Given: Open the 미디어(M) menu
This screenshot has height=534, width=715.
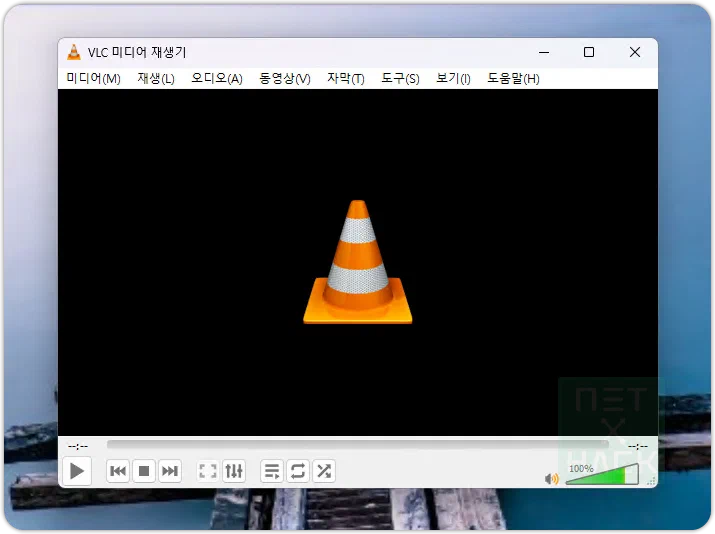Looking at the screenshot, I should (93, 78).
